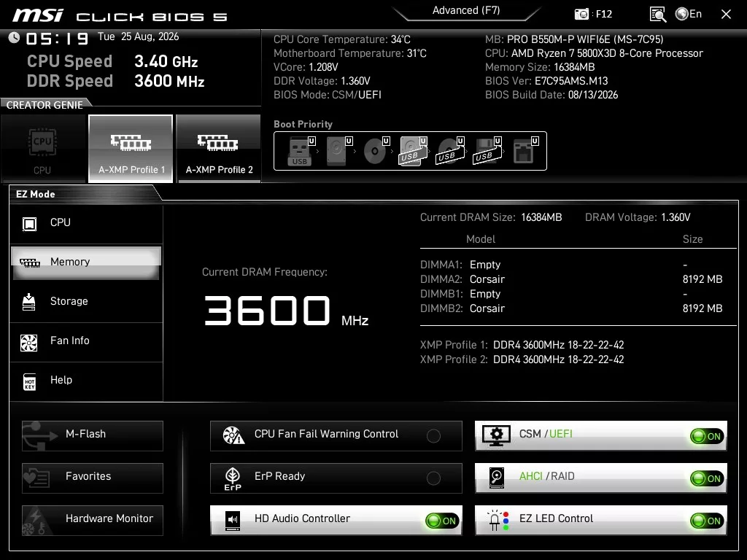Click the CPU Fan Fail warning fan icon
The image size is (747, 560).
click(233, 435)
